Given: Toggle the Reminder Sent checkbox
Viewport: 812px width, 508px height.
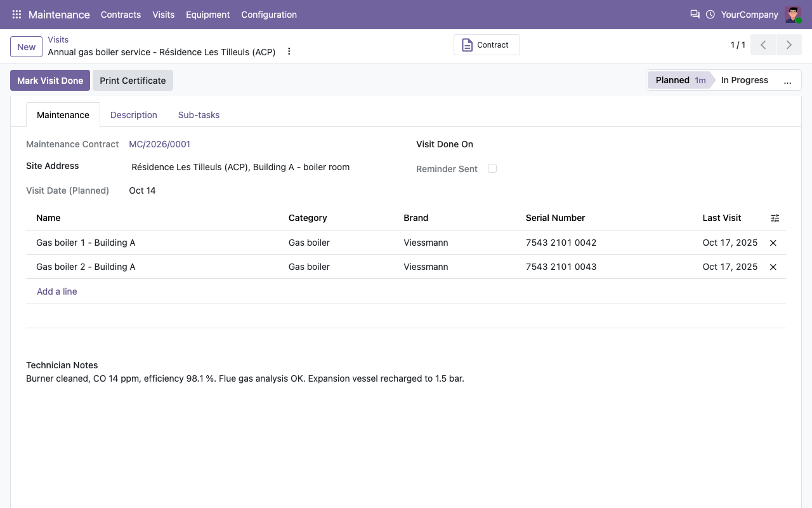Looking at the screenshot, I should tap(492, 168).
